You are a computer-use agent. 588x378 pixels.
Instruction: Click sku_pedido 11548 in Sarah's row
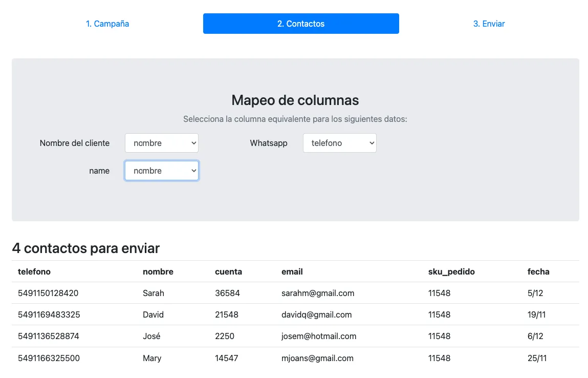(x=439, y=293)
